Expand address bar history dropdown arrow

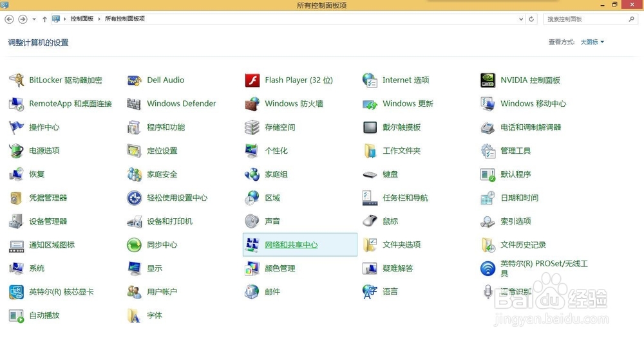click(521, 19)
